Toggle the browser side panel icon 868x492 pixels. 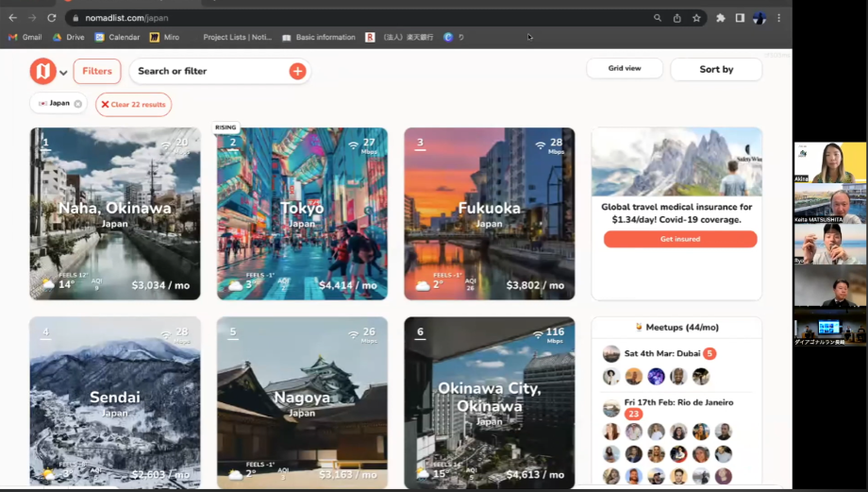coord(740,18)
